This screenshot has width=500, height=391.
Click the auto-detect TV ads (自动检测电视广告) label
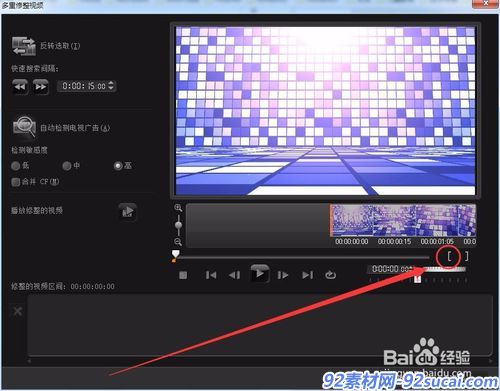pos(75,128)
